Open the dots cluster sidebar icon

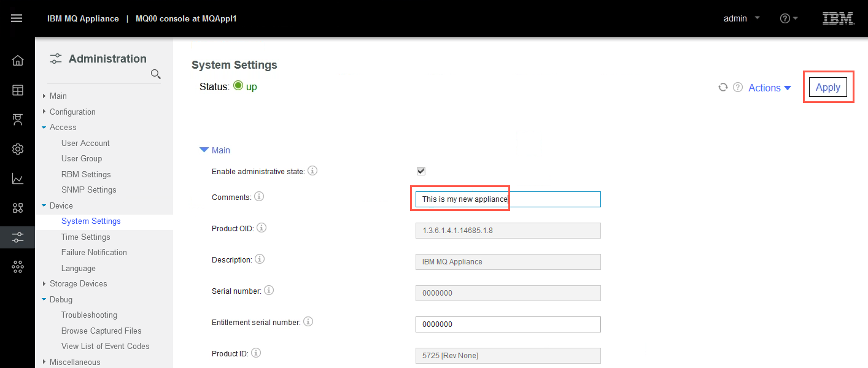coord(18,266)
